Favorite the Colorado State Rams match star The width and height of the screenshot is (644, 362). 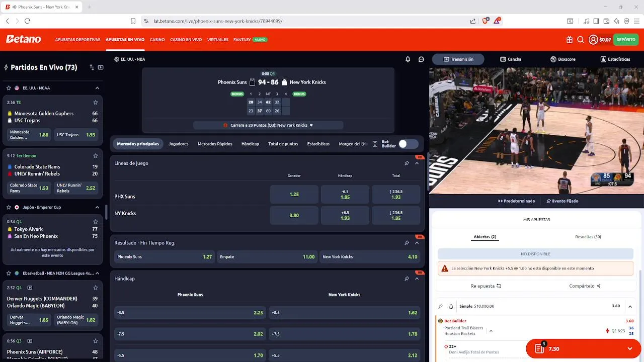[95, 156]
